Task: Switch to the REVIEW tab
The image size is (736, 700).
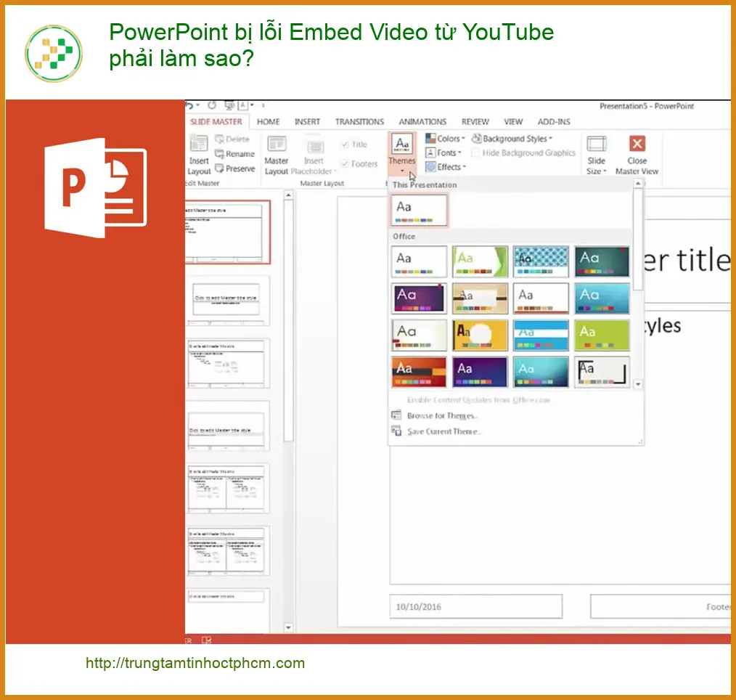Action: [x=475, y=121]
